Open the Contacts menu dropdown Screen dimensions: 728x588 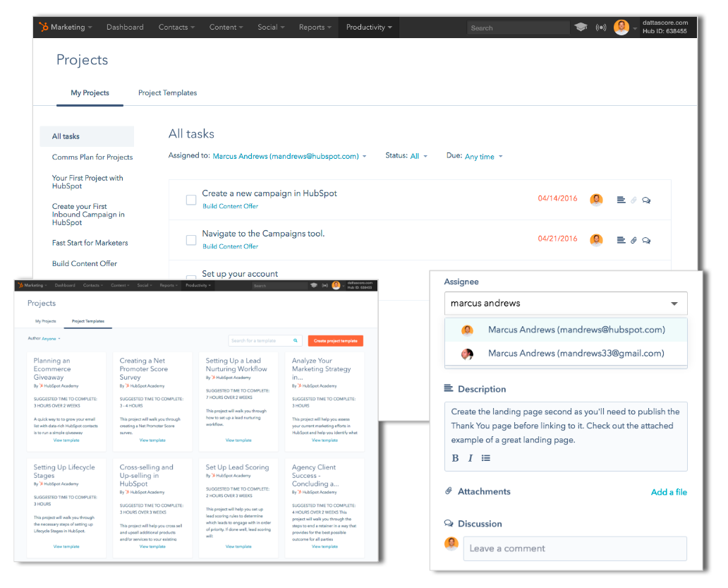click(x=176, y=27)
